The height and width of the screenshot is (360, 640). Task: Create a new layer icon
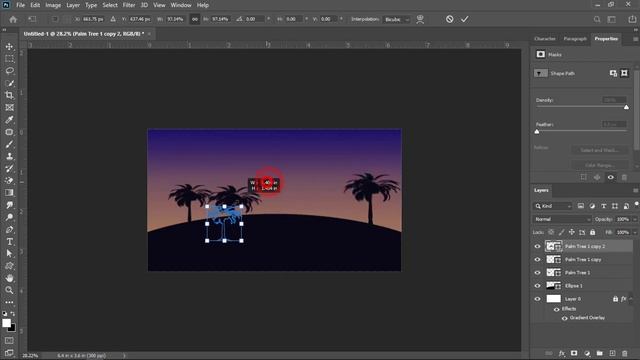click(612, 353)
